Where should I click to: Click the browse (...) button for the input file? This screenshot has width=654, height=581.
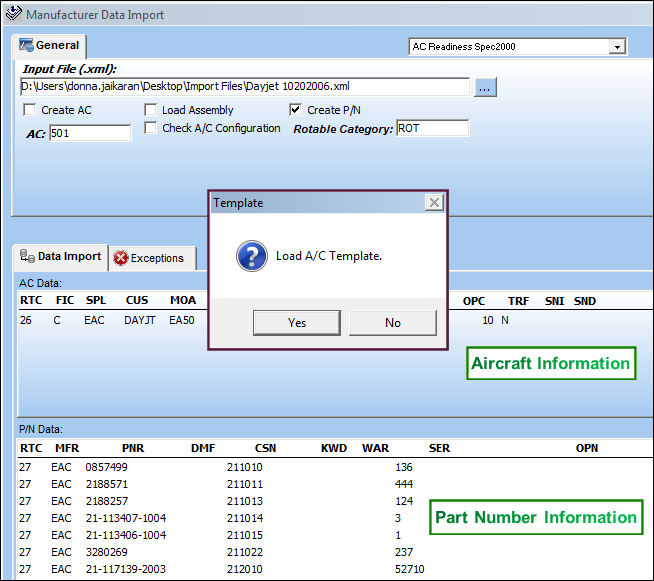point(485,87)
